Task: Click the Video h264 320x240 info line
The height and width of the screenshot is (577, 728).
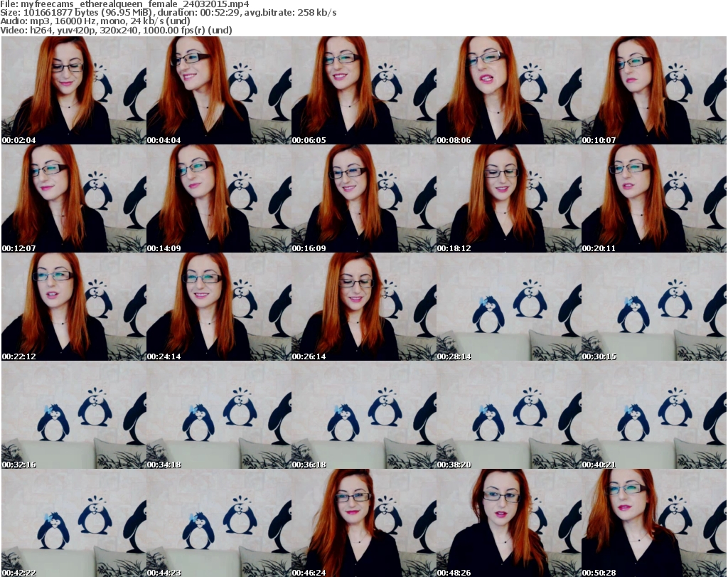Action: click(x=116, y=30)
